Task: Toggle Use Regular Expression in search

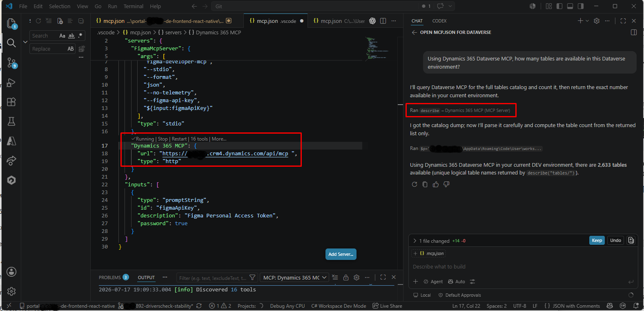Action: 80,36
